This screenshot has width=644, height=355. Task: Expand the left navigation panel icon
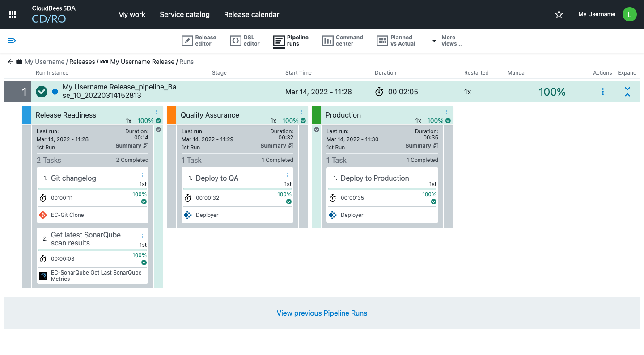point(12,41)
